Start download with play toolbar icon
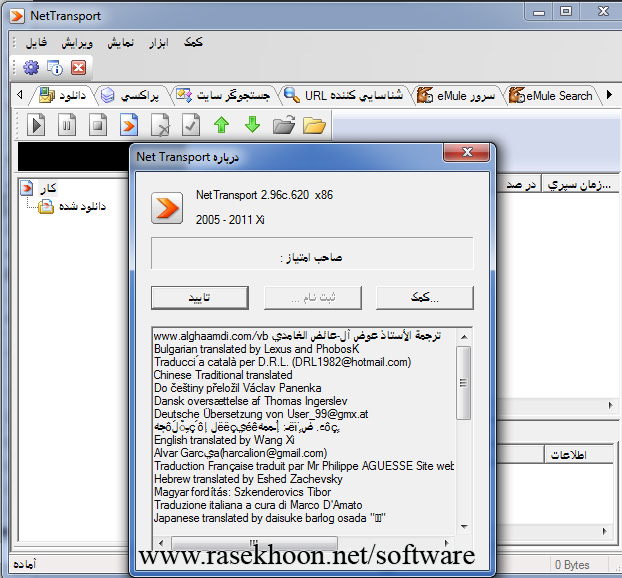 tap(36, 125)
